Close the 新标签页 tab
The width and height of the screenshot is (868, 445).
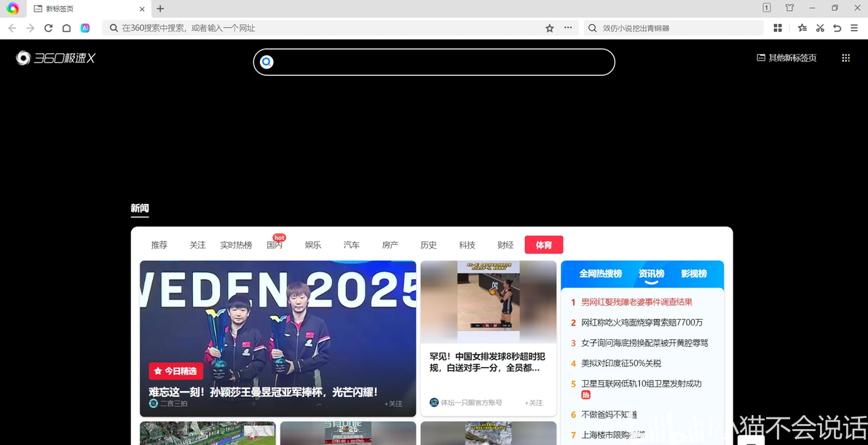tap(142, 9)
